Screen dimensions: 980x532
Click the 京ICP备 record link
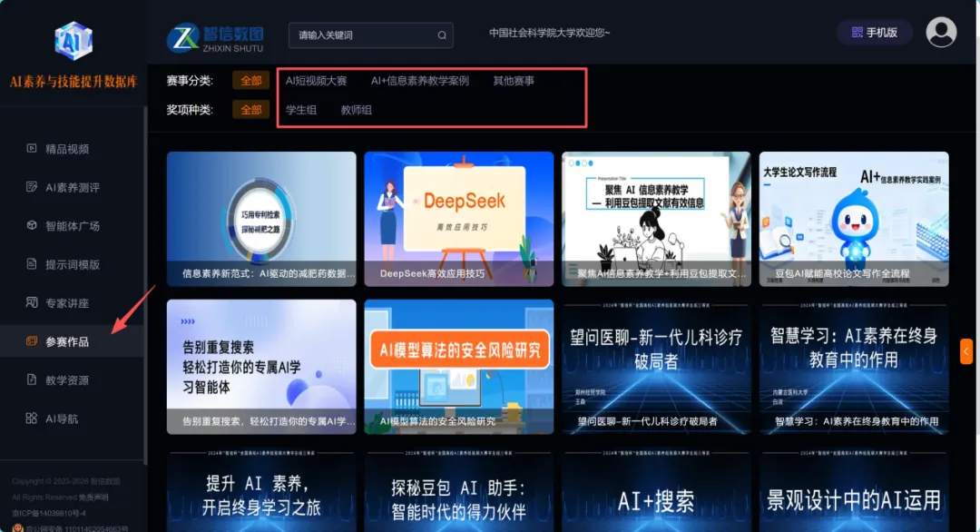coord(49,513)
